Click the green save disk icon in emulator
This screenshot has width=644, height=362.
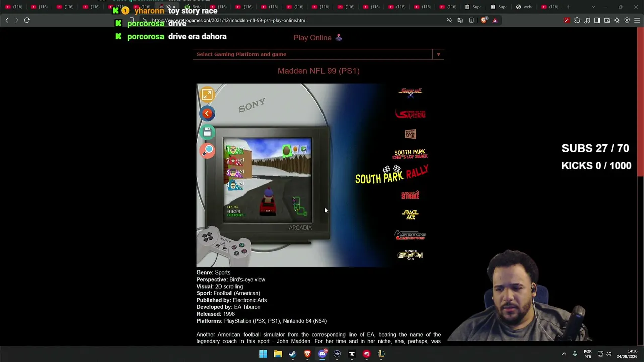(207, 132)
